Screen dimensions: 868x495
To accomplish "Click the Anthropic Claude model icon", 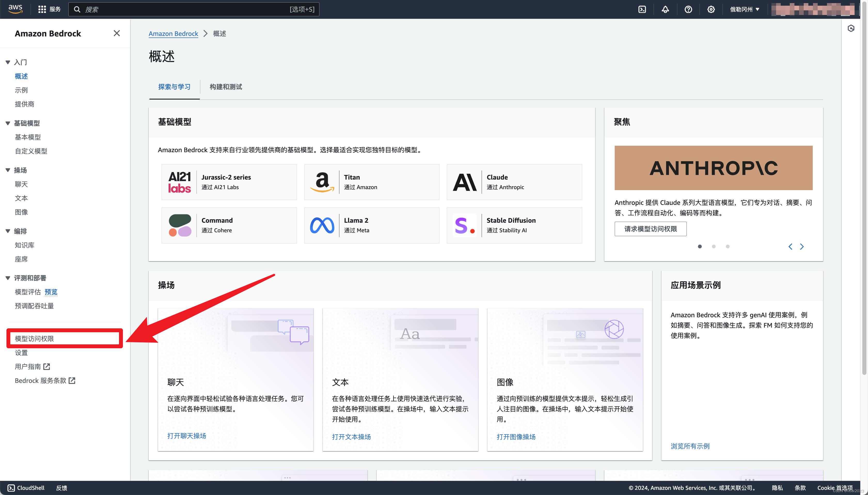I will click(x=464, y=182).
